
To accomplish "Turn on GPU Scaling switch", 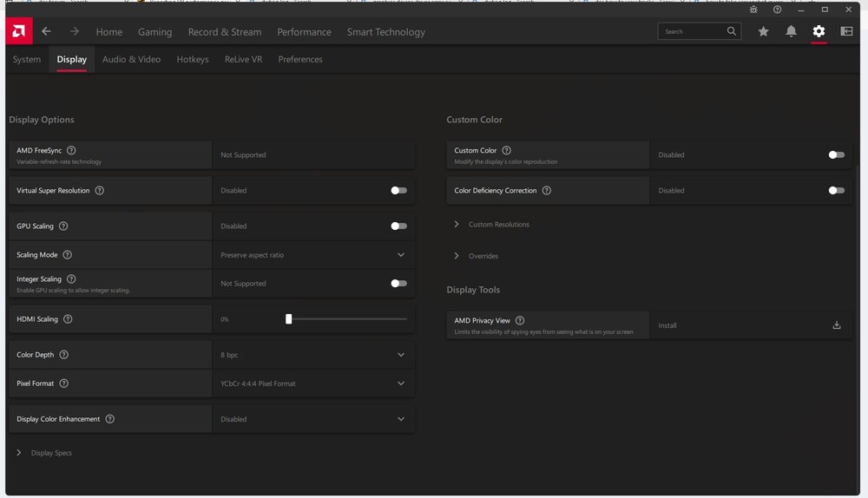I will 398,226.
